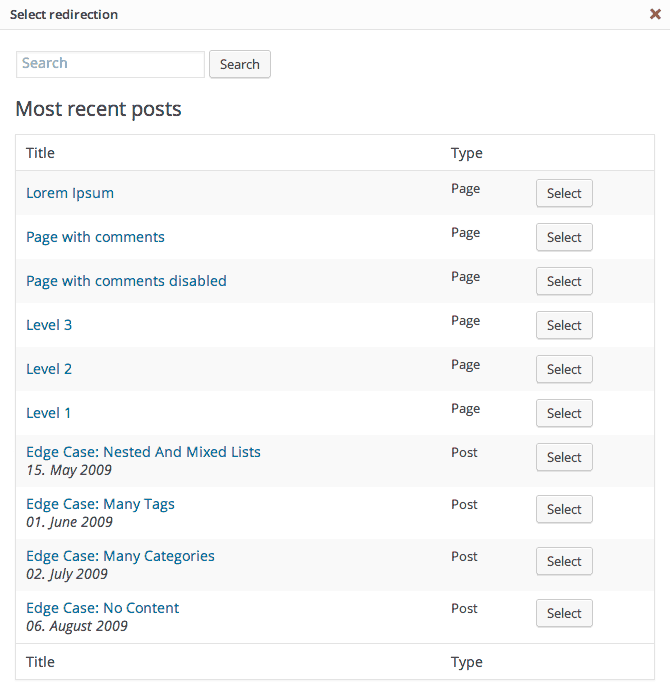670x695 pixels.
Task: Select the Lorem Ipsum page
Action: pos(564,193)
